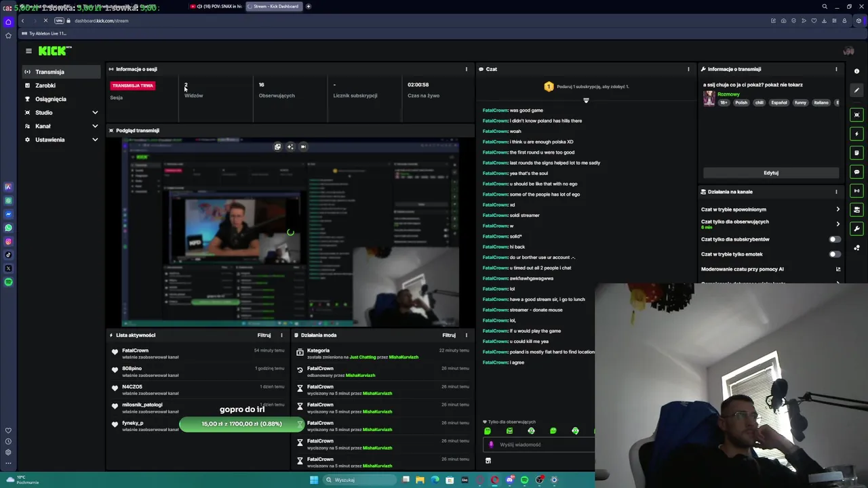Open 808pino entry in Lista aktywności

[197, 371]
